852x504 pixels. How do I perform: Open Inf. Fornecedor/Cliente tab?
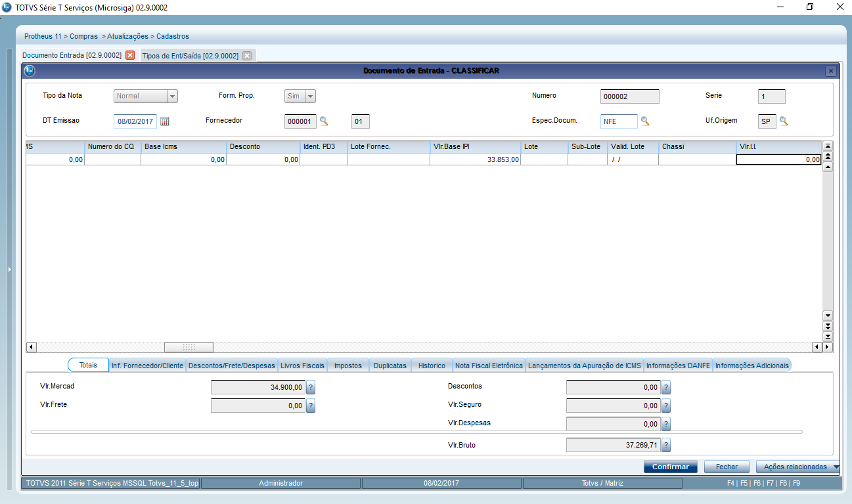pyautogui.click(x=147, y=366)
